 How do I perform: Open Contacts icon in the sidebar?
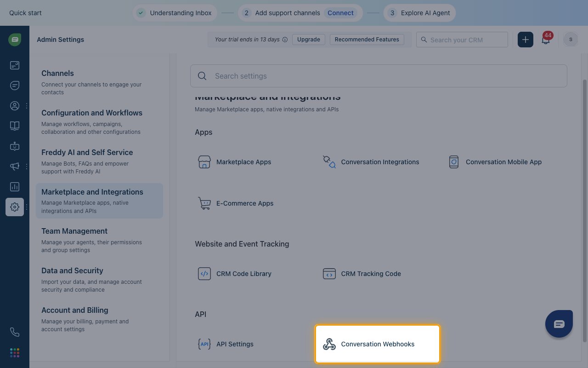(x=15, y=106)
